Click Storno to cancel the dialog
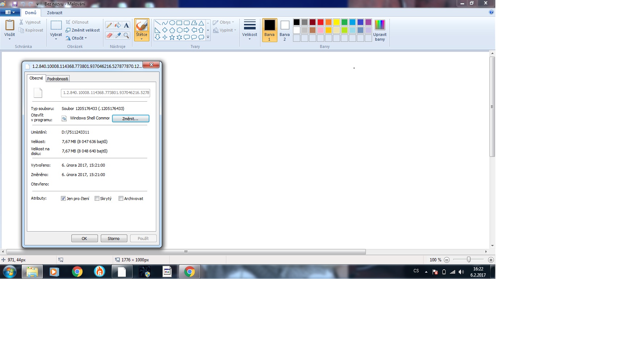644x363 pixels. (114, 238)
